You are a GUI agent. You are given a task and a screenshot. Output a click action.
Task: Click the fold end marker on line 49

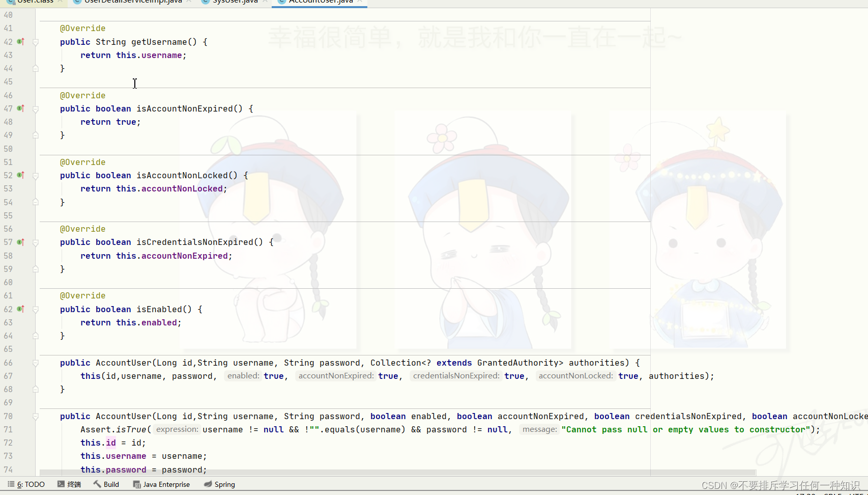tap(36, 135)
